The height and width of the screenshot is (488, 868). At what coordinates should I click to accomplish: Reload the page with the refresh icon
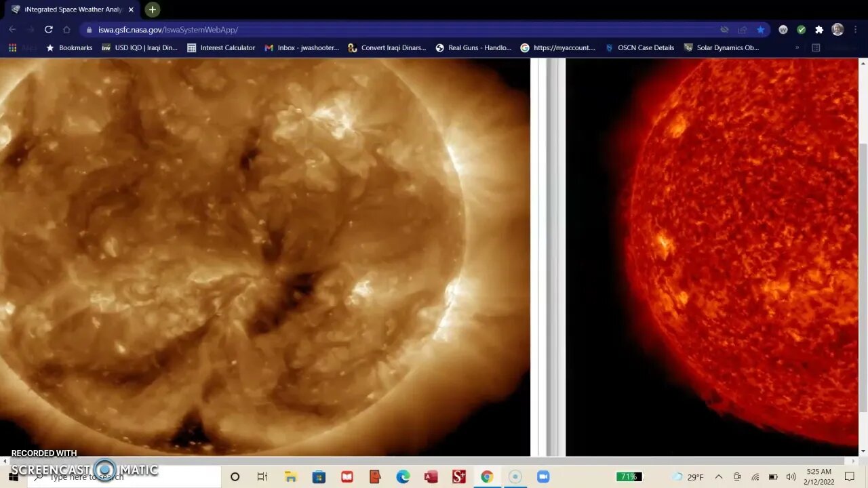pos(48,30)
